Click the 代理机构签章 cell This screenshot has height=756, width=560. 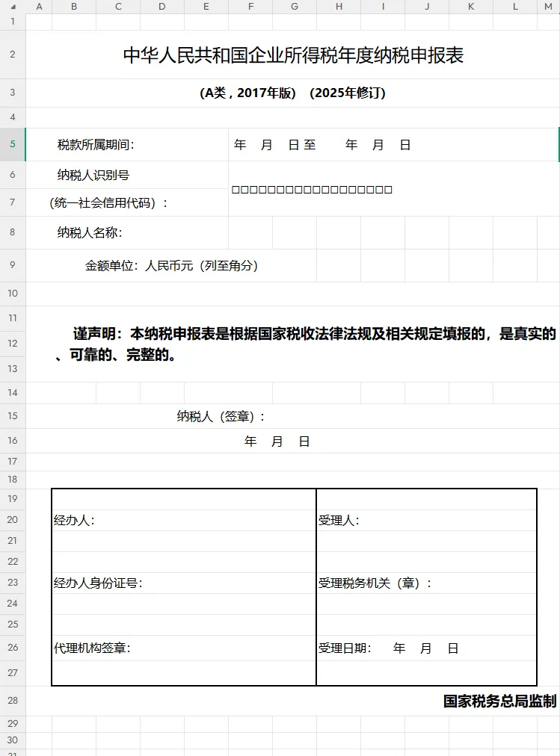pos(184,648)
